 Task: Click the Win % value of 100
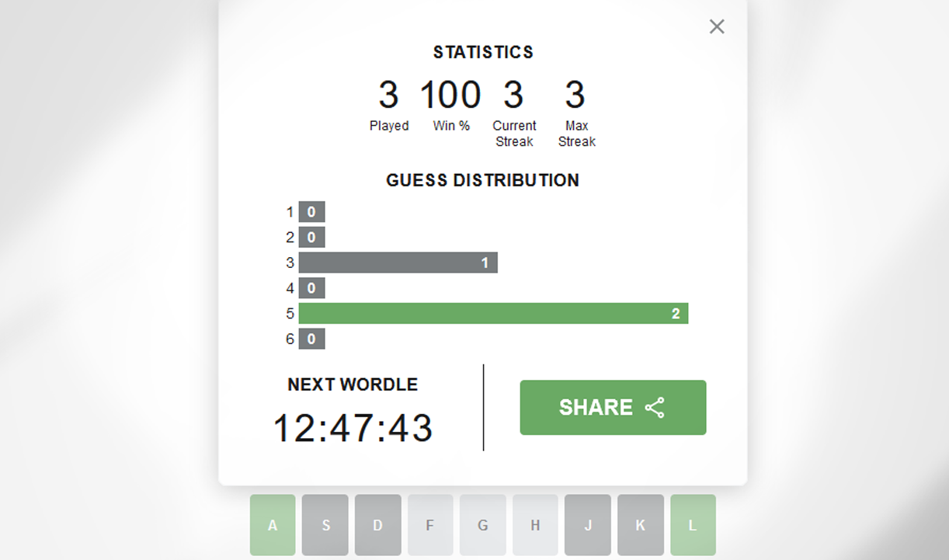click(450, 96)
